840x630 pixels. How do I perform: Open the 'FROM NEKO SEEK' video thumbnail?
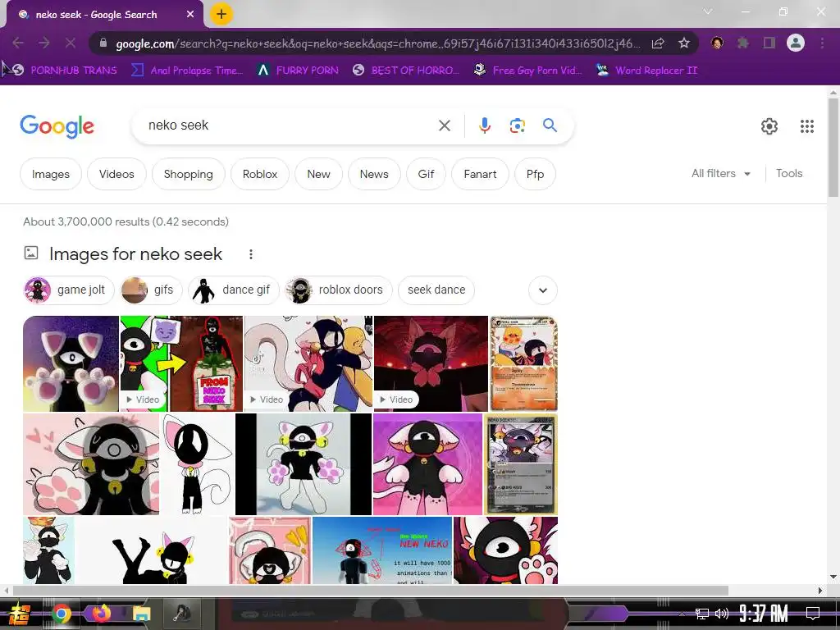[181, 363]
